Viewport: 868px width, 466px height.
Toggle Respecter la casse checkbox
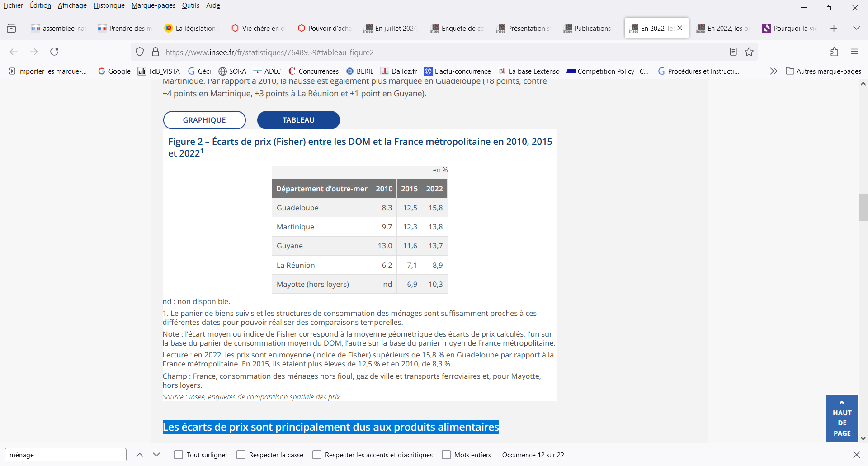241,455
